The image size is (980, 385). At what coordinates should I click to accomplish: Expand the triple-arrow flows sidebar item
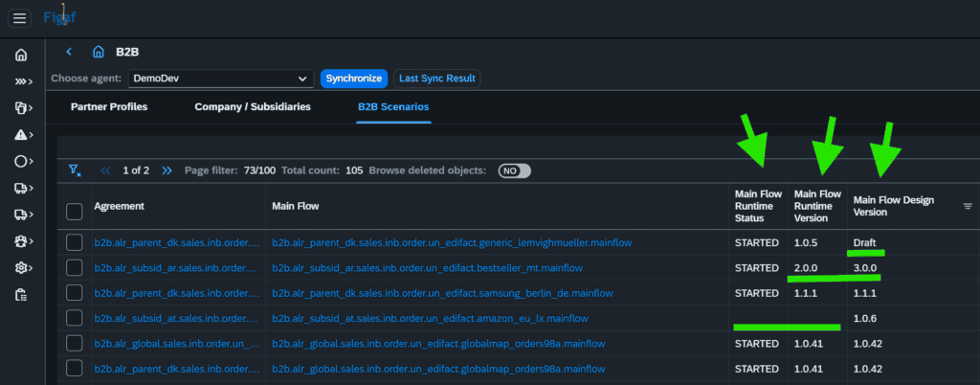point(24,81)
